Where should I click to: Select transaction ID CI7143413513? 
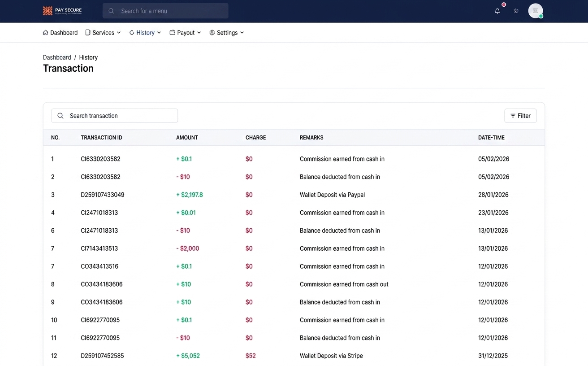coord(99,248)
